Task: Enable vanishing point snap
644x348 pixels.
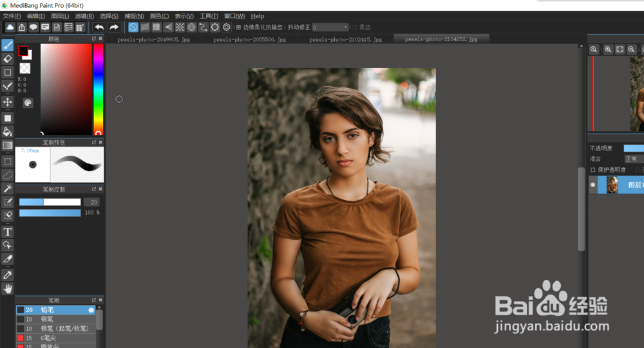Action: (168, 27)
